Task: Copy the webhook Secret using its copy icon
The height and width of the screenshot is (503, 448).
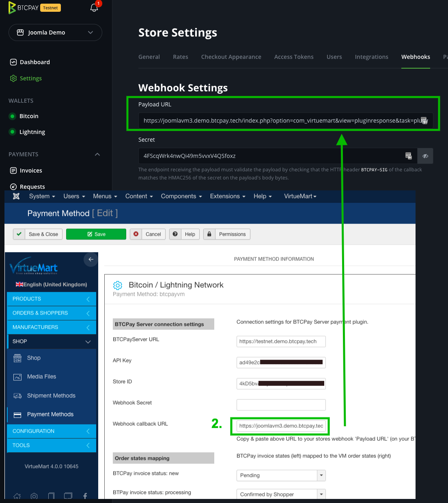Action: pyautogui.click(x=408, y=155)
